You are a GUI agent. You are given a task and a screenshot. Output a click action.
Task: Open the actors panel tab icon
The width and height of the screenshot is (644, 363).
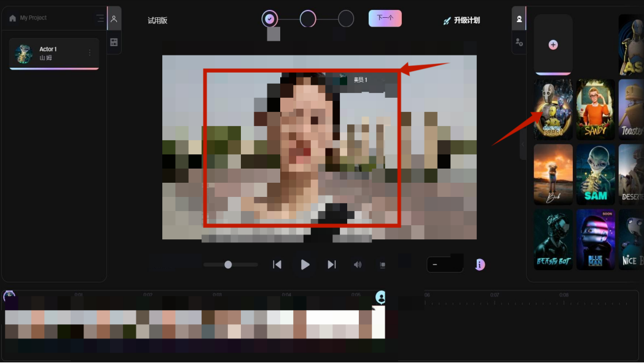(114, 19)
